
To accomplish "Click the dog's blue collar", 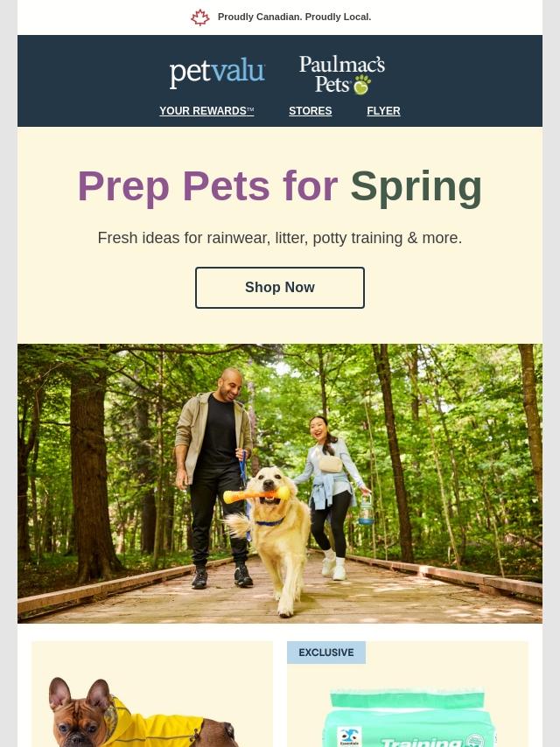I will click(270, 522).
